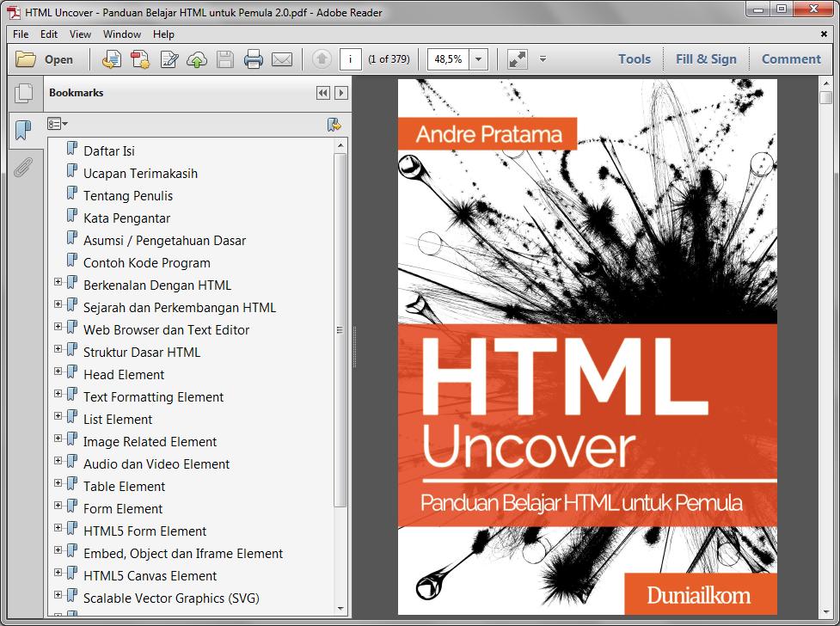The height and width of the screenshot is (626, 840).
Task: Expand the Struktur Dasar HTML bookmark
Action: point(58,348)
